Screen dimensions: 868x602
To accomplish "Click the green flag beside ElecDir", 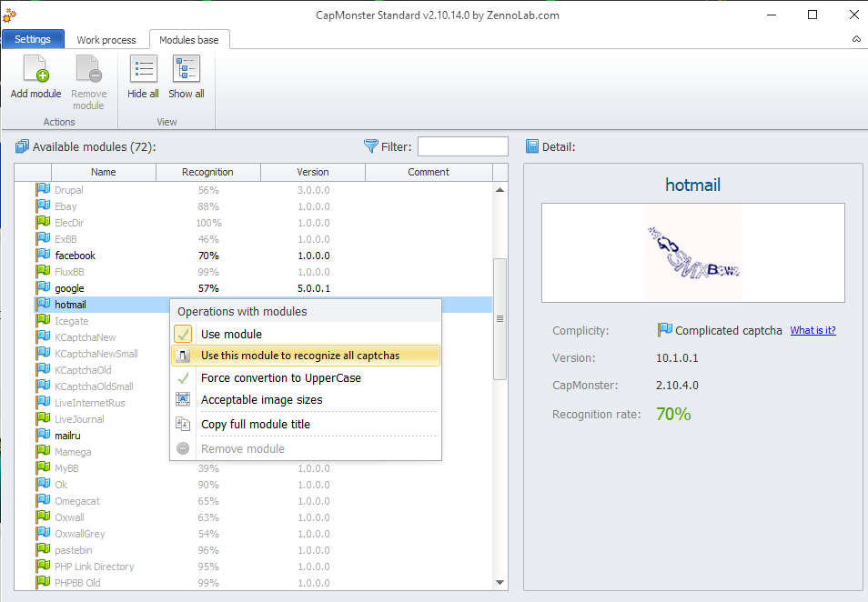I will coord(43,223).
